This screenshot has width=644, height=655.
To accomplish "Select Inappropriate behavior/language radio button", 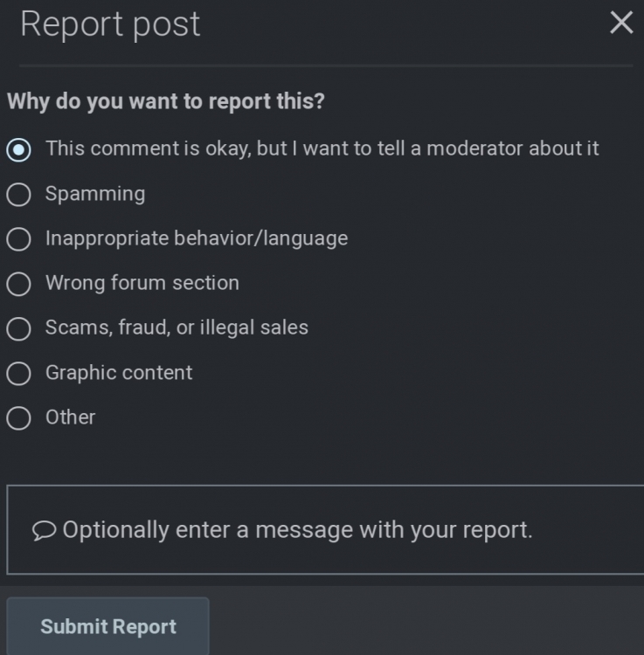I will [18, 238].
